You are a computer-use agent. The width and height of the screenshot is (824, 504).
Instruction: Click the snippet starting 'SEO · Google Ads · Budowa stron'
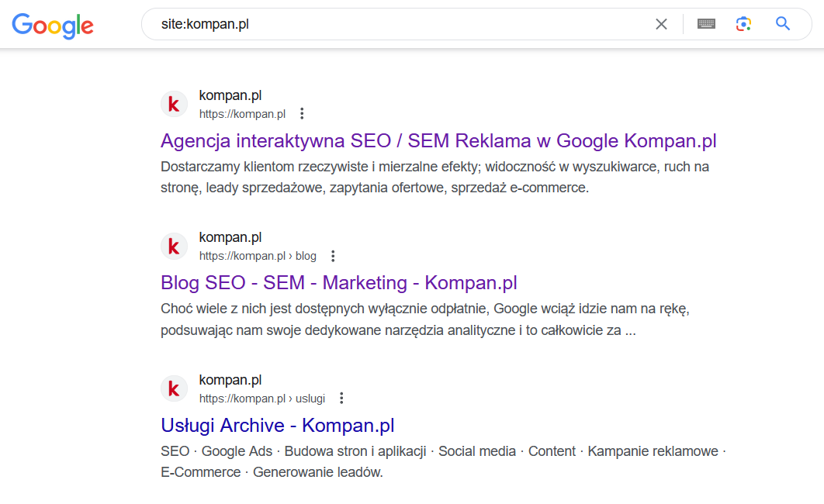[x=443, y=461]
